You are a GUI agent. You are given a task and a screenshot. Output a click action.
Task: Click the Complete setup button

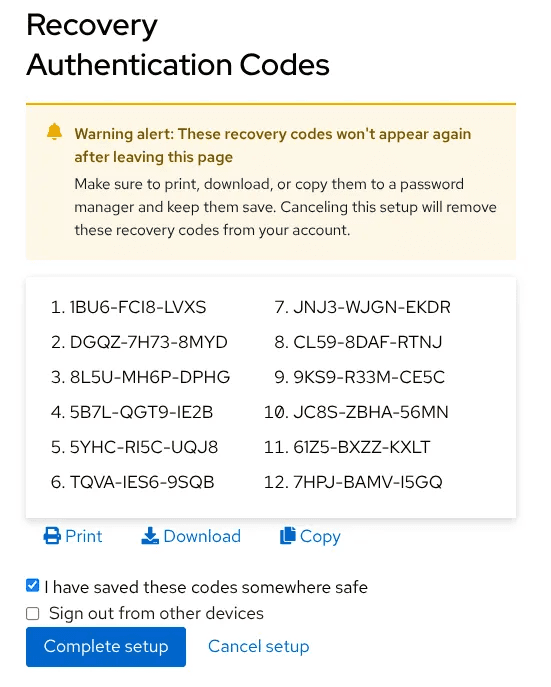[106, 647]
